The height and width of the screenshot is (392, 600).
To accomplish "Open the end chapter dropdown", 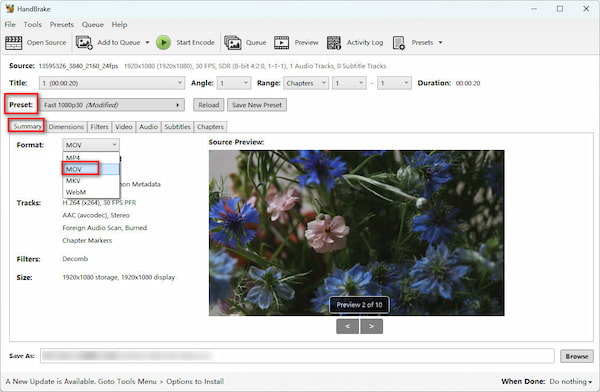I will pos(394,83).
